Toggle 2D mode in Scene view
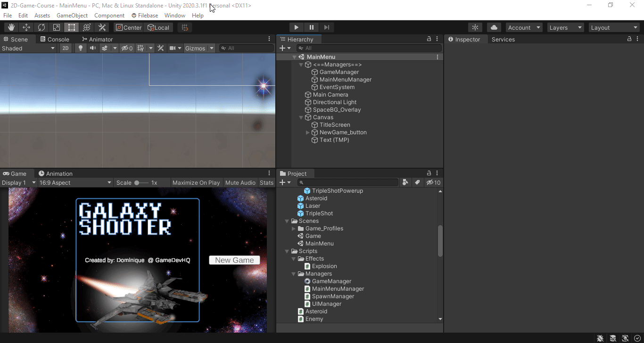 click(x=66, y=48)
